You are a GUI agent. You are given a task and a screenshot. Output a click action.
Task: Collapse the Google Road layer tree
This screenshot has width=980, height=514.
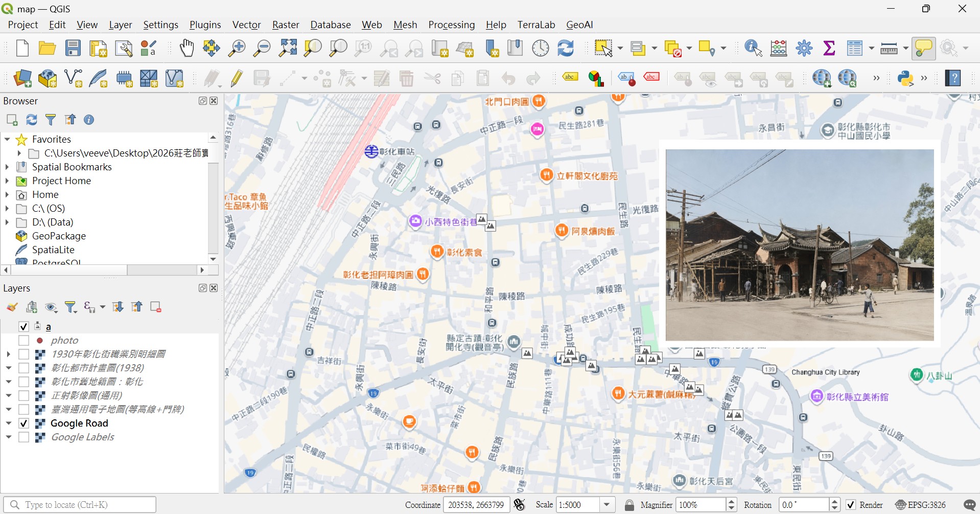click(x=9, y=423)
